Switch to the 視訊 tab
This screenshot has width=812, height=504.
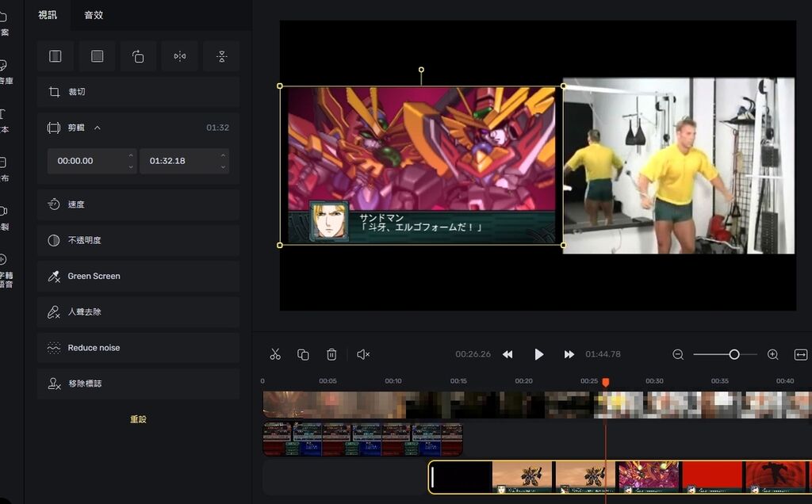(47, 15)
